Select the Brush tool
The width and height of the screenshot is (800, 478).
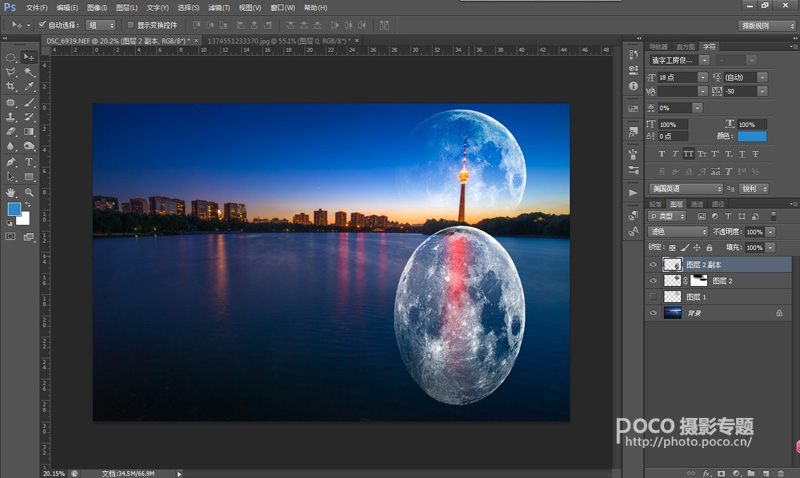pos(29,102)
